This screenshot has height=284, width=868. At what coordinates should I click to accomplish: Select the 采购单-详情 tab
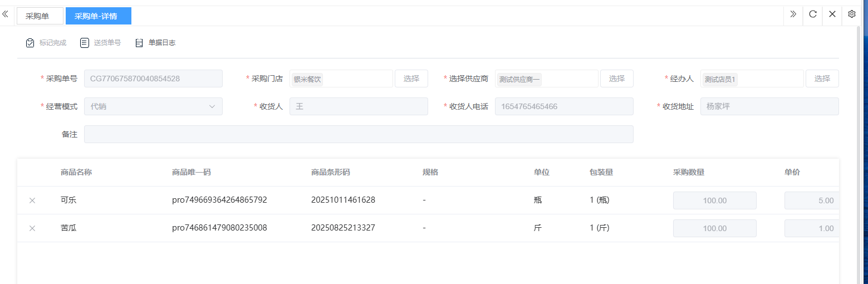click(x=98, y=16)
